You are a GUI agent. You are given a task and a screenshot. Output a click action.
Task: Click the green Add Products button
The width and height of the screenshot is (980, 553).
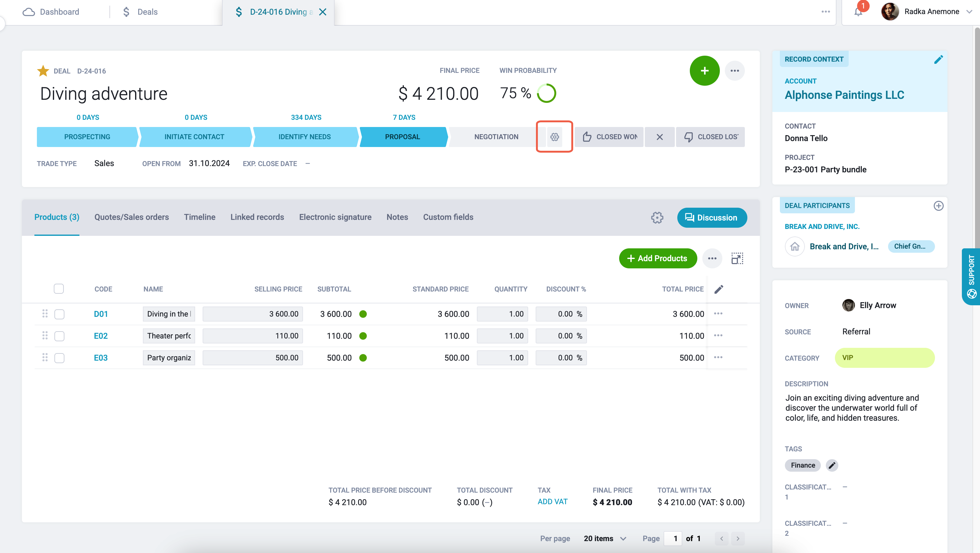point(658,258)
